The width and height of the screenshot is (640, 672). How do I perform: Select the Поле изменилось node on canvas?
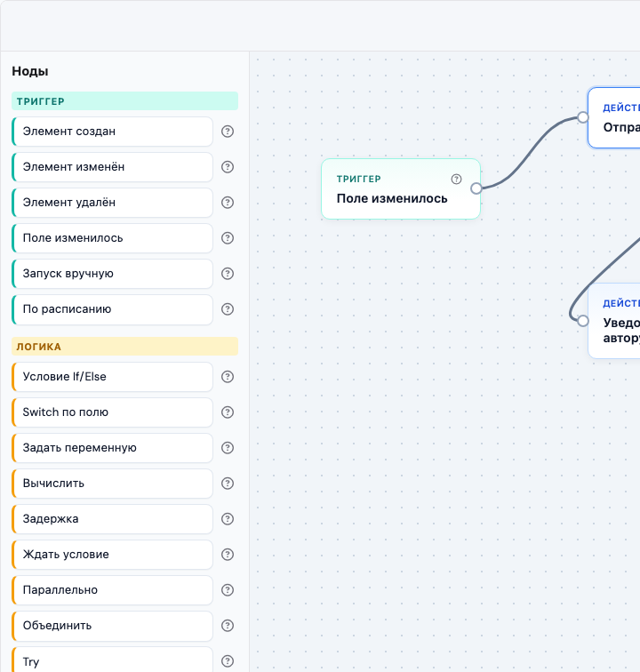coord(401,189)
